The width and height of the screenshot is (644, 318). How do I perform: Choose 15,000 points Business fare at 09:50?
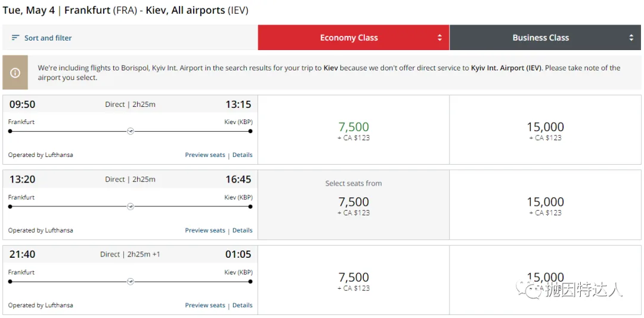tap(545, 130)
